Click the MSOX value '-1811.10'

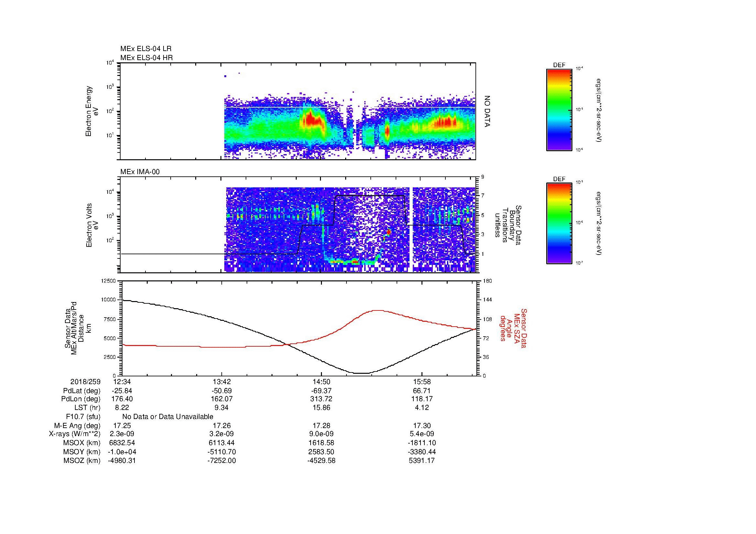click(422, 443)
